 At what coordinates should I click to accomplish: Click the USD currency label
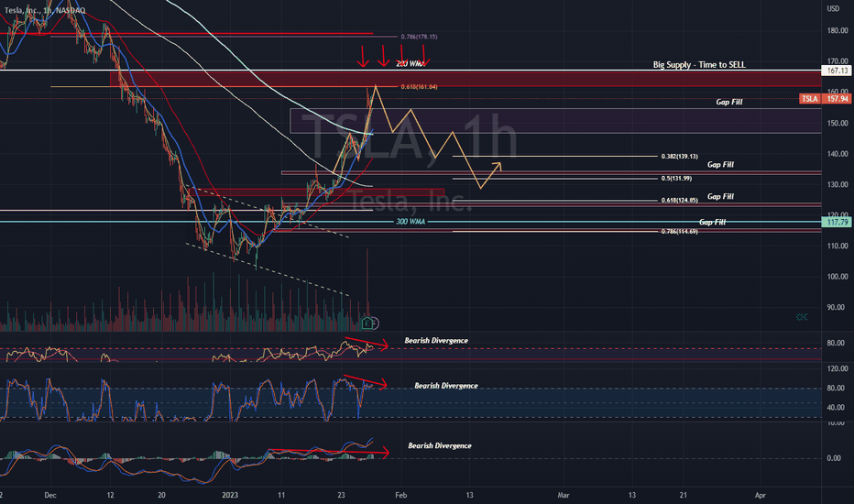[x=833, y=9]
